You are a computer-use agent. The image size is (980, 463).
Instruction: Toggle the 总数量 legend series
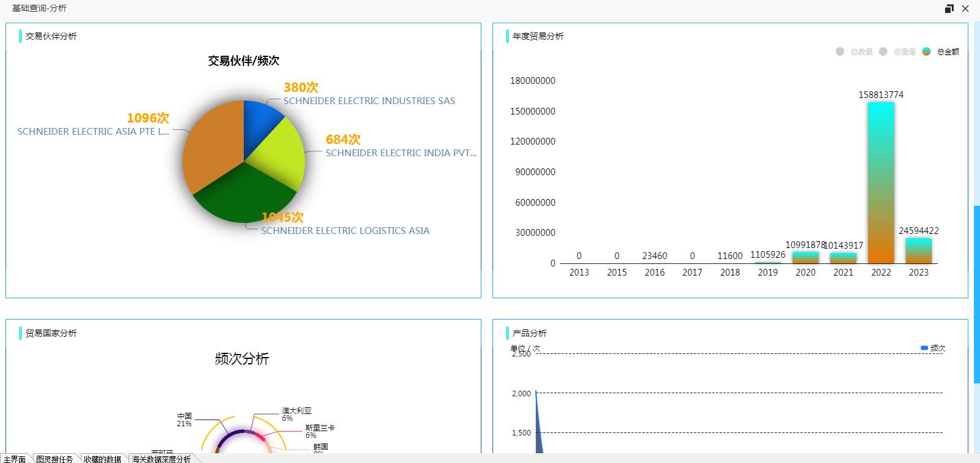pos(854,52)
